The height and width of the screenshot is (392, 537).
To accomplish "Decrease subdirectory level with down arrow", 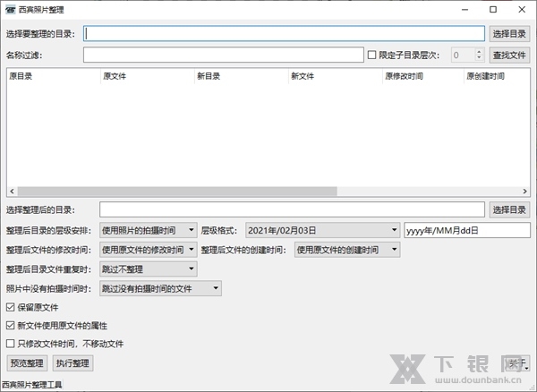I will [x=479, y=58].
